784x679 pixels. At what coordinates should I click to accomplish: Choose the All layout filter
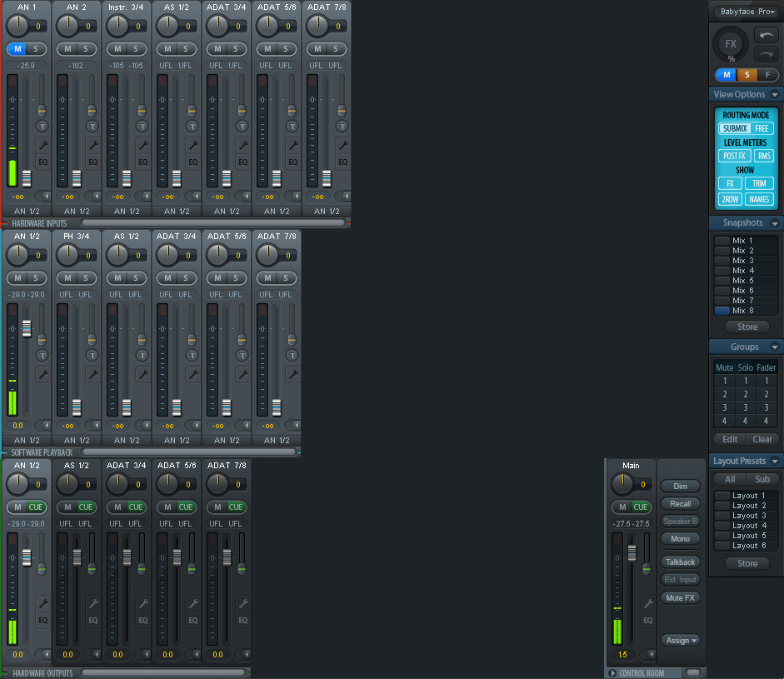point(730,479)
